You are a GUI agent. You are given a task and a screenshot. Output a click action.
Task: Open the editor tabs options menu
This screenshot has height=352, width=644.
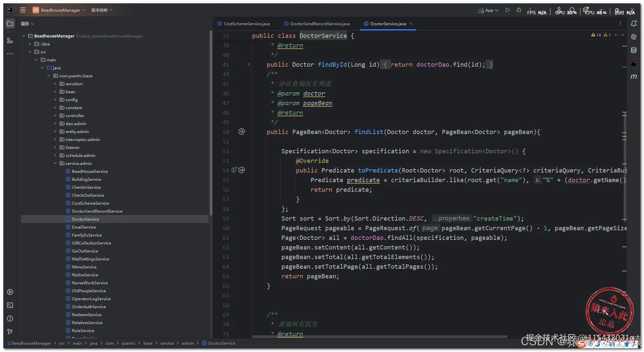coord(620,24)
